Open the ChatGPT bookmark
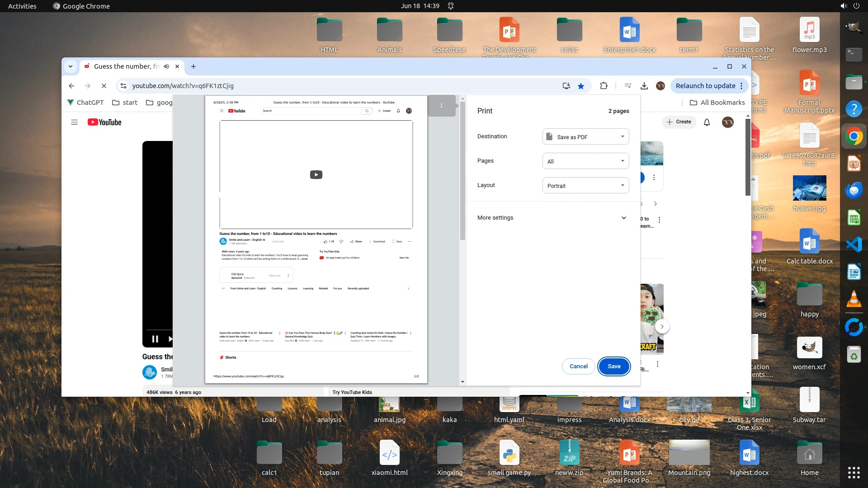The image size is (868, 488). 85,103
